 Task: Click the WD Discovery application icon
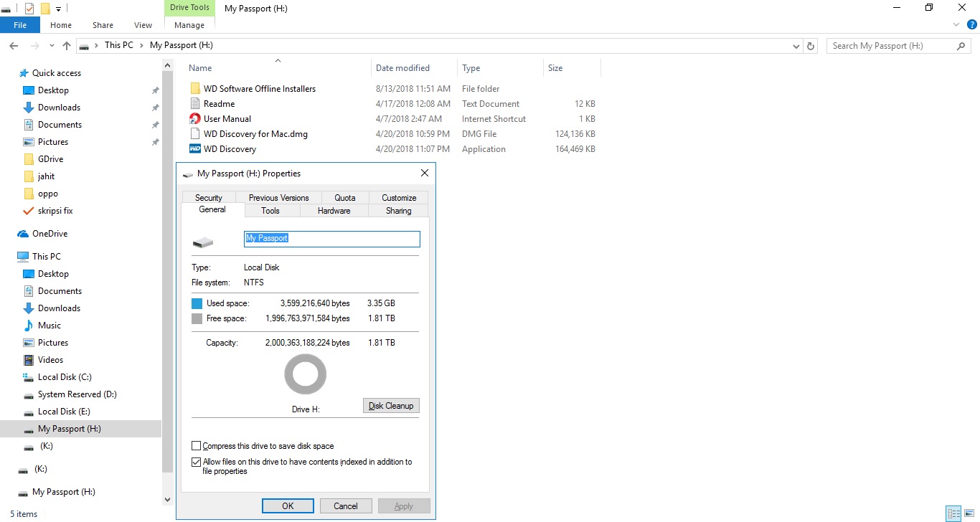[195, 149]
